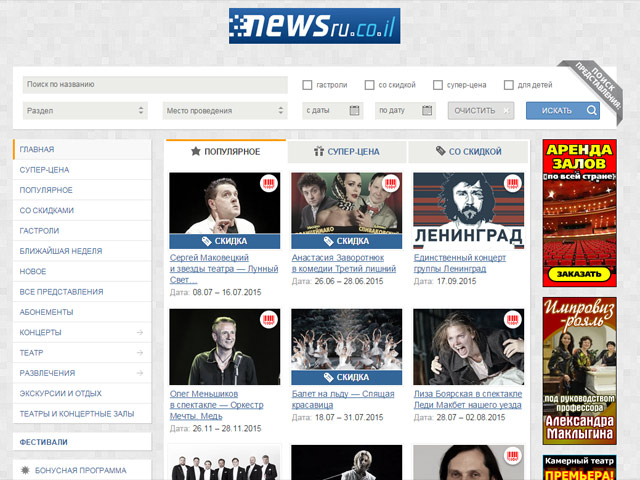Screen dimensions: 640x480
Task: Click Олег Меньшиков photo thumbnail
Action: [224, 347]
